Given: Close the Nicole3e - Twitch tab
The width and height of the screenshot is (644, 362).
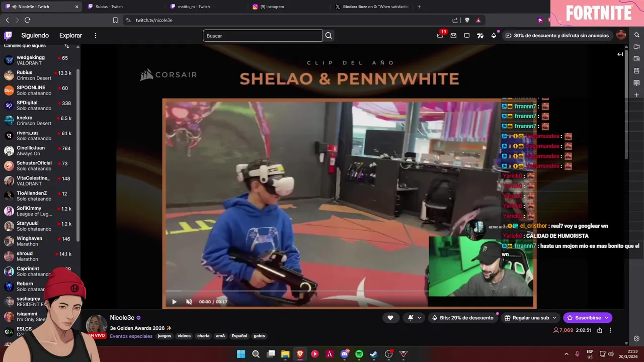Looking at the screenshot, I should (x=76, y=7).
